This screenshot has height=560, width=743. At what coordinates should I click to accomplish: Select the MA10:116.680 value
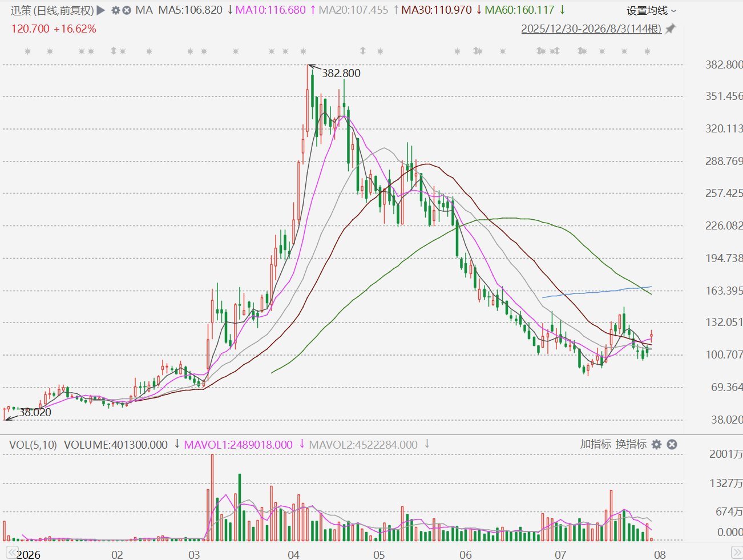coord(270,10)
